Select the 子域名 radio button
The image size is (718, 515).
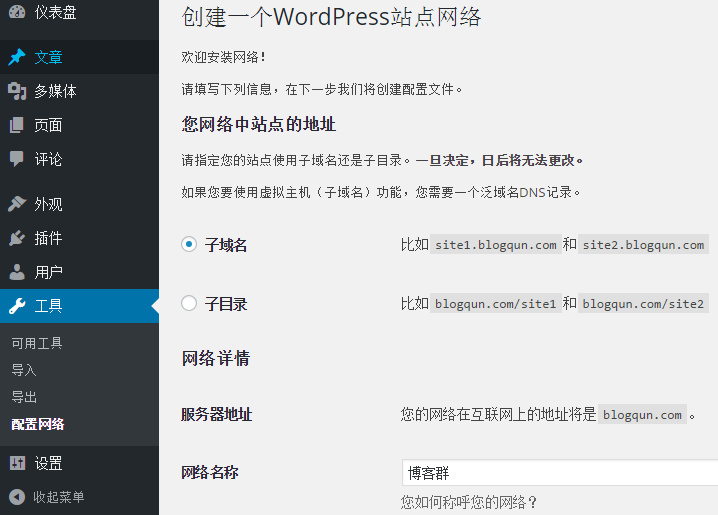coord(189,245)
